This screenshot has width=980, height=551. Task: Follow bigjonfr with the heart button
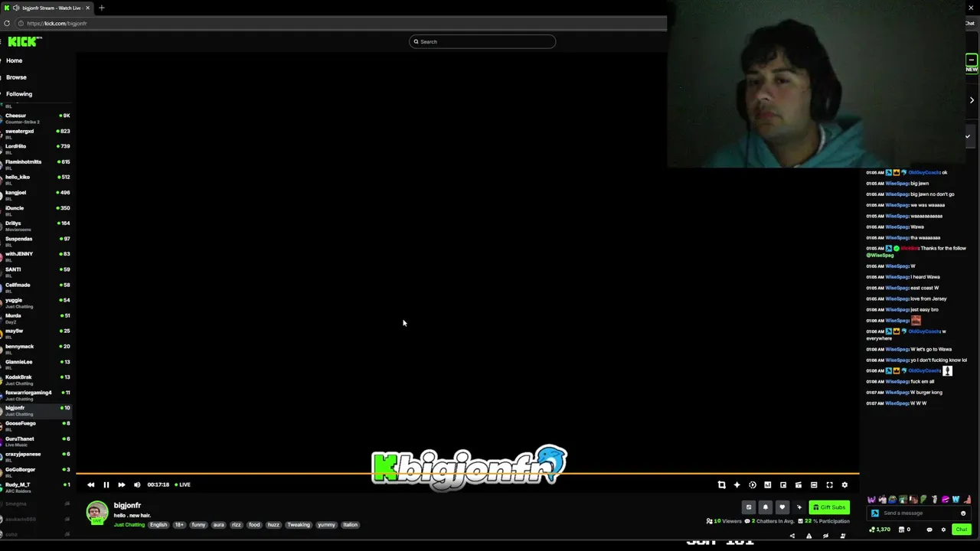782,507
